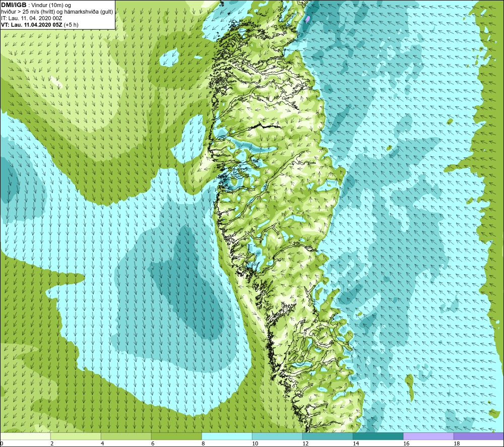The height and width of the screenshot is (447, 504).
Task: Click the legend scale label "6"
Action: coord(153,444)
